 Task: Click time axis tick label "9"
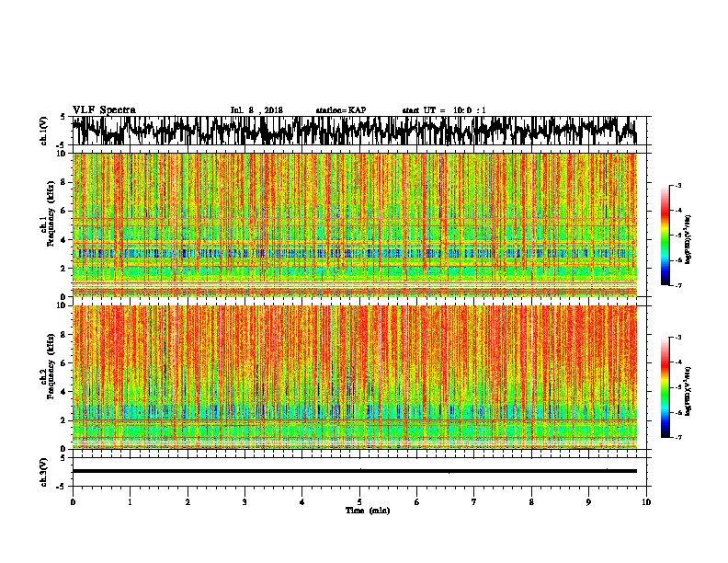coord(588,502)
